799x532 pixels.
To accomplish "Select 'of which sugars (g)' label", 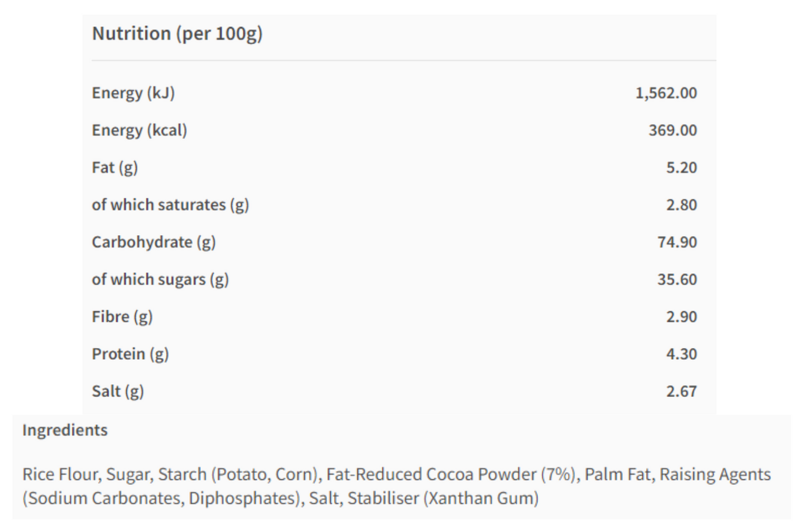I will click(160, 279).
